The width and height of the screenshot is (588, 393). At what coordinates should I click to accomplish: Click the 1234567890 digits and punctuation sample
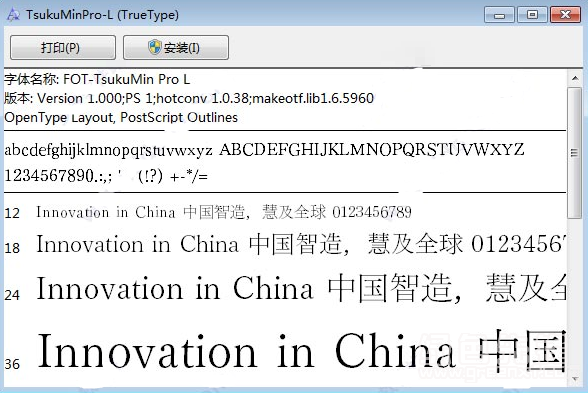pos(106,176)
